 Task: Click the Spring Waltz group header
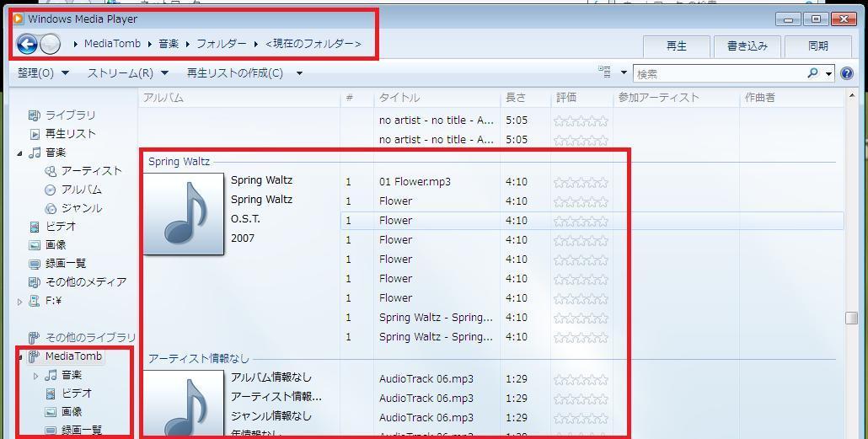point(179,162)
